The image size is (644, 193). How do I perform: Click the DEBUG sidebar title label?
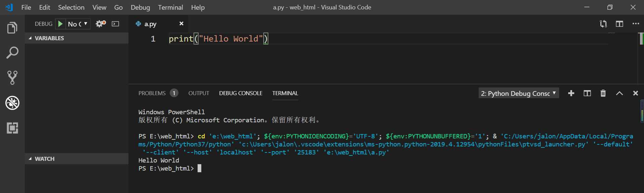pos(44,24)
